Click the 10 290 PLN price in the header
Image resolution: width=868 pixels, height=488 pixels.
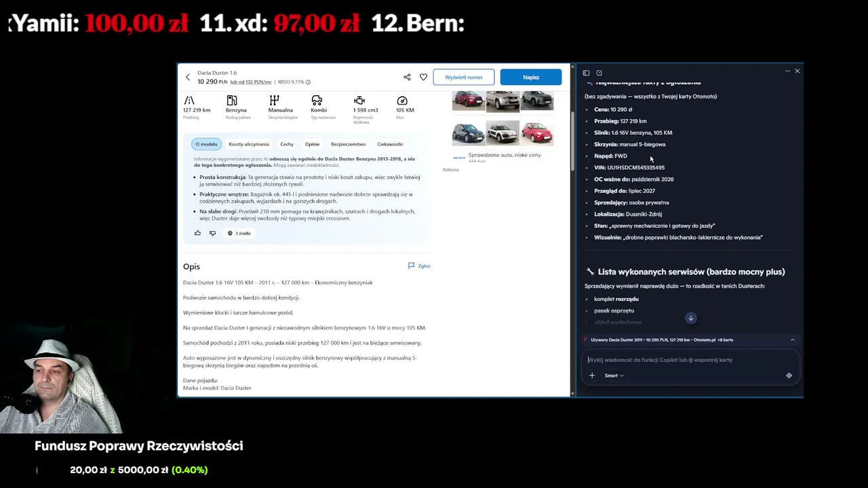click(212, 82)
